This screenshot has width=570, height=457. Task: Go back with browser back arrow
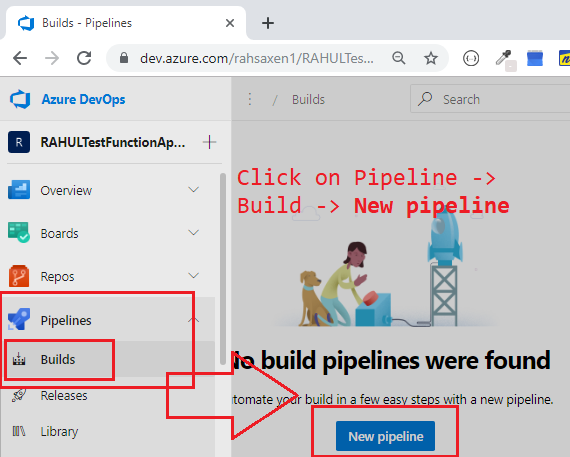(20, 58)
